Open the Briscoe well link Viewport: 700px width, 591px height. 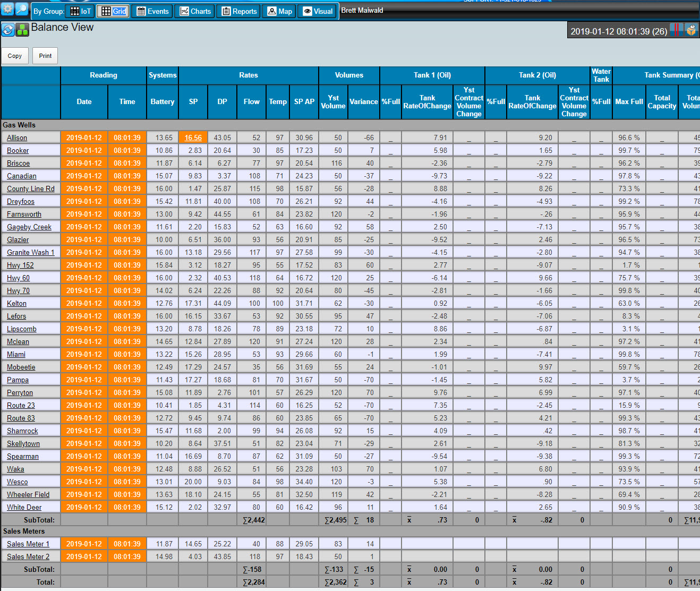[19, 163]
